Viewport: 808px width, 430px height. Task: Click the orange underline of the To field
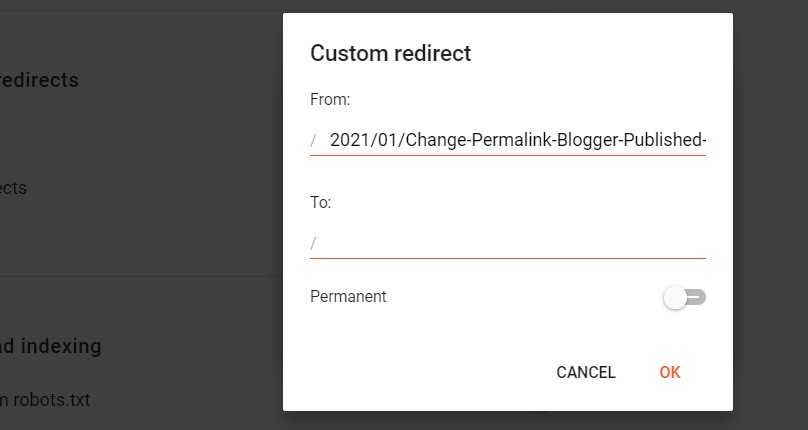click(x=508, y=258)
